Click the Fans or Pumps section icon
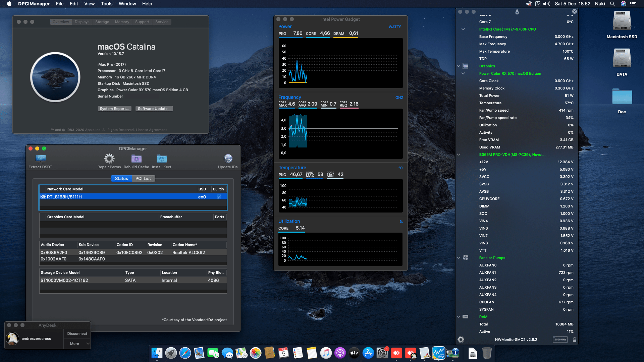This screenshot has height=362, width=644. click(465, 257)
